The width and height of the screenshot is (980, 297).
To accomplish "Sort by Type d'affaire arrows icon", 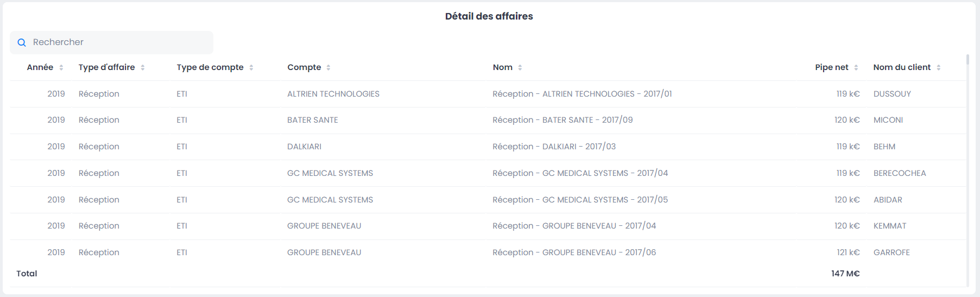I will (143, 67).
